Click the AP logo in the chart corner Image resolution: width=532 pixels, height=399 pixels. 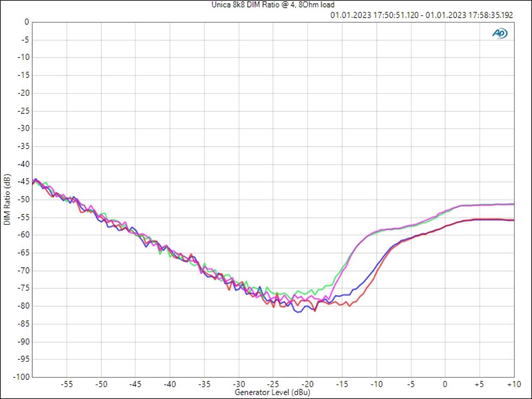[x=500, y=33]
